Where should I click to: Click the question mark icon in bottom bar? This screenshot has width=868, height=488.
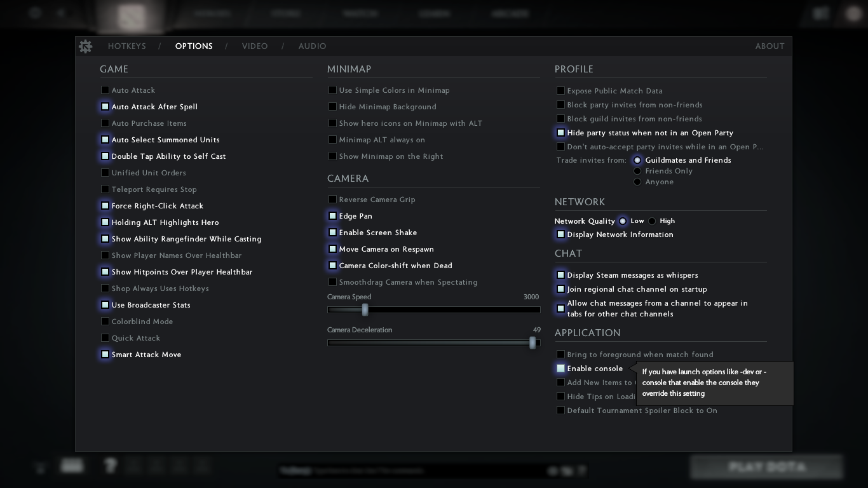(x=111, y=466)
